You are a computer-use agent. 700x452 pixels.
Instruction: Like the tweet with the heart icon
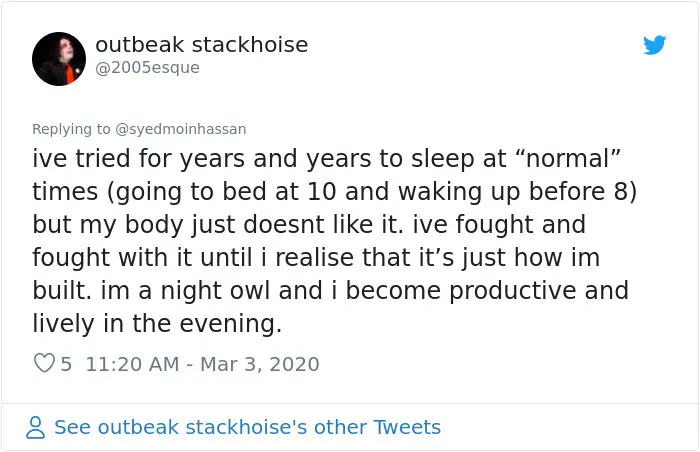44,363
